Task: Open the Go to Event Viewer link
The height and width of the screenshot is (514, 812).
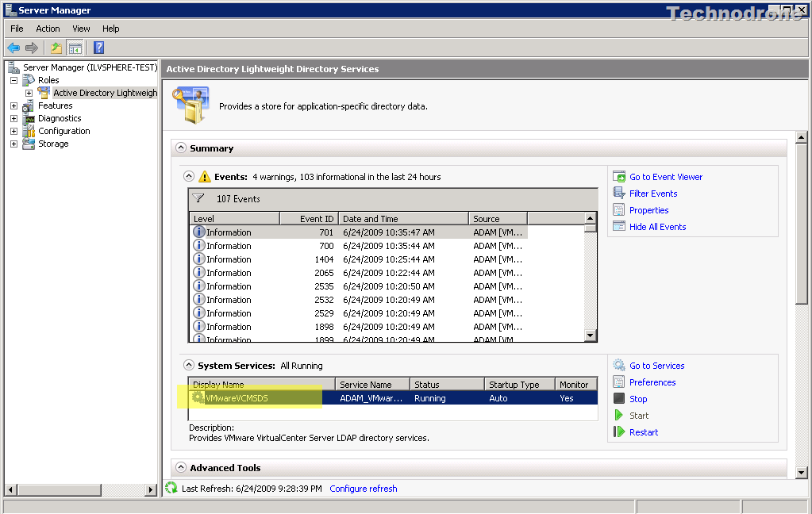Action: pos(666,177)
